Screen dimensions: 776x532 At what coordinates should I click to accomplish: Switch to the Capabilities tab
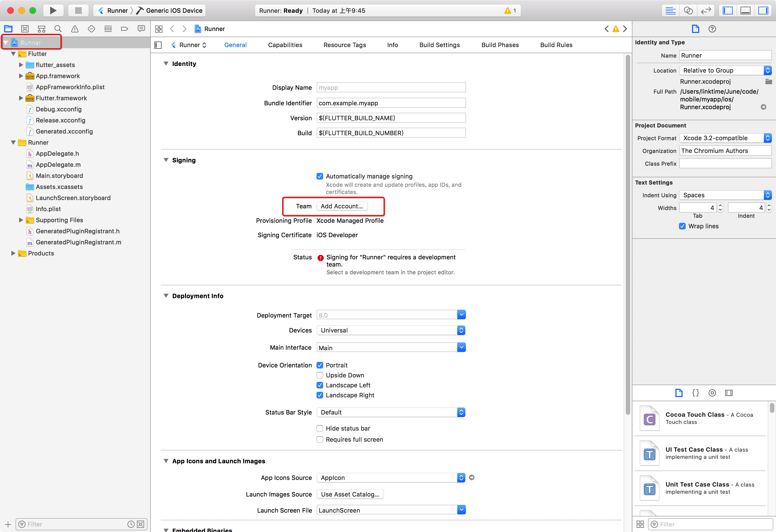point(285,45)
